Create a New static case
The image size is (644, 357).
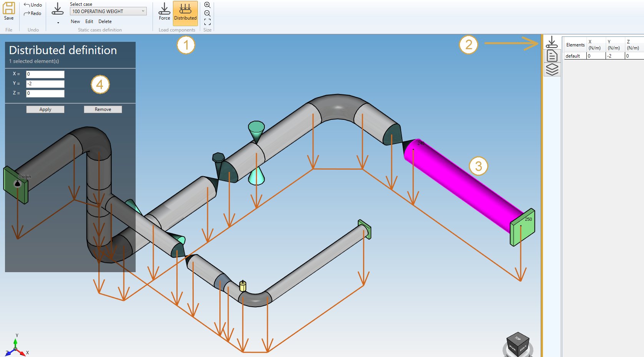tap(75, 21)
